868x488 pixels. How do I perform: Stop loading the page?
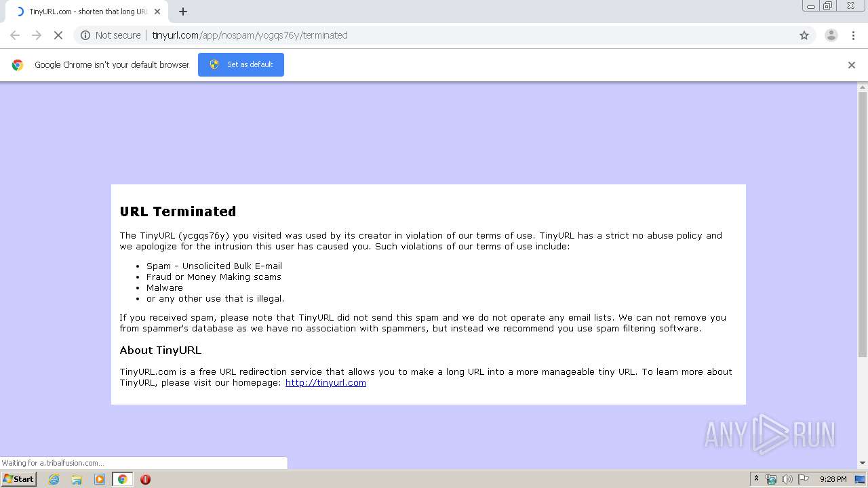[x=58, y=35]
